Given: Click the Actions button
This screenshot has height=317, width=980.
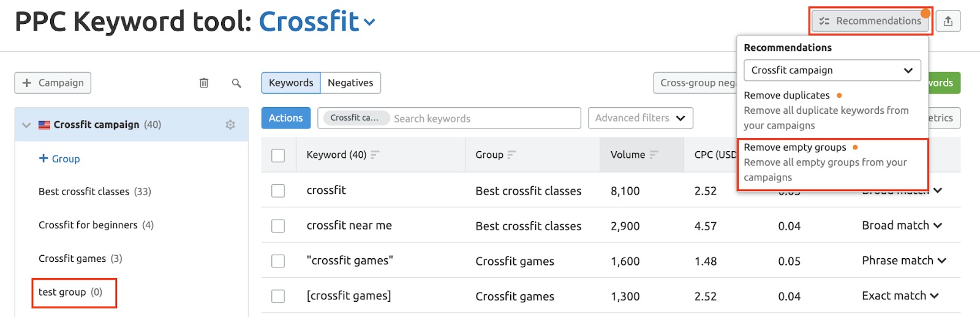Looking at the screenshot, I should (285, 118).
